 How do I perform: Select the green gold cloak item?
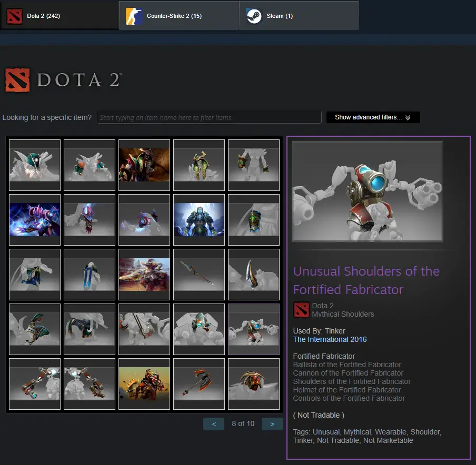[x=199, y=165]
